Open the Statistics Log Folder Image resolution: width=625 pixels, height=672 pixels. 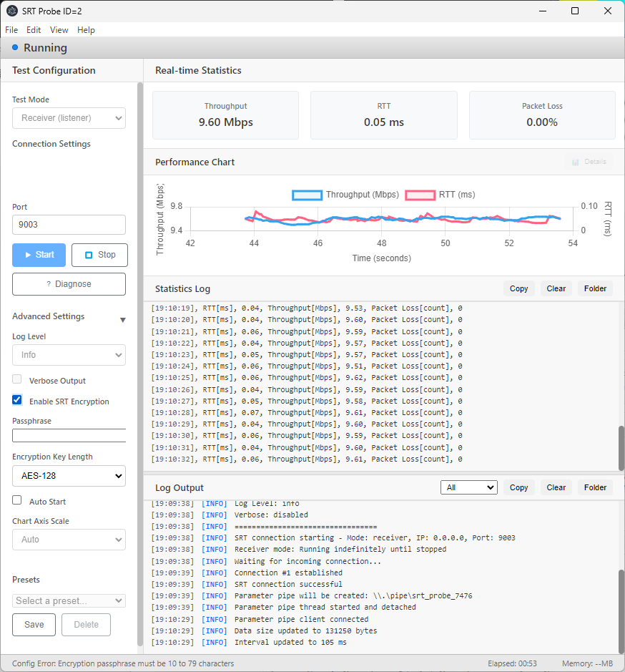pyautogui.click(x=595, y=288)
